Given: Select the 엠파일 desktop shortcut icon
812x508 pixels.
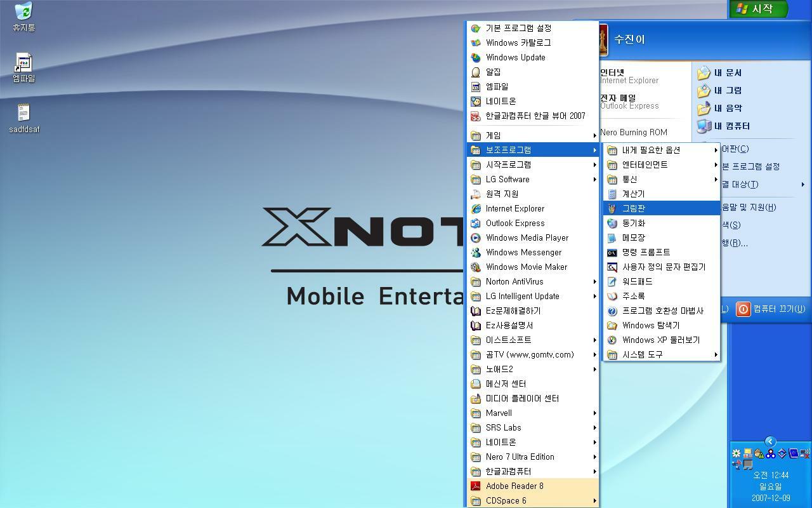Looking at the screenshot, I should pyautogui.click(x=23, y=68).
